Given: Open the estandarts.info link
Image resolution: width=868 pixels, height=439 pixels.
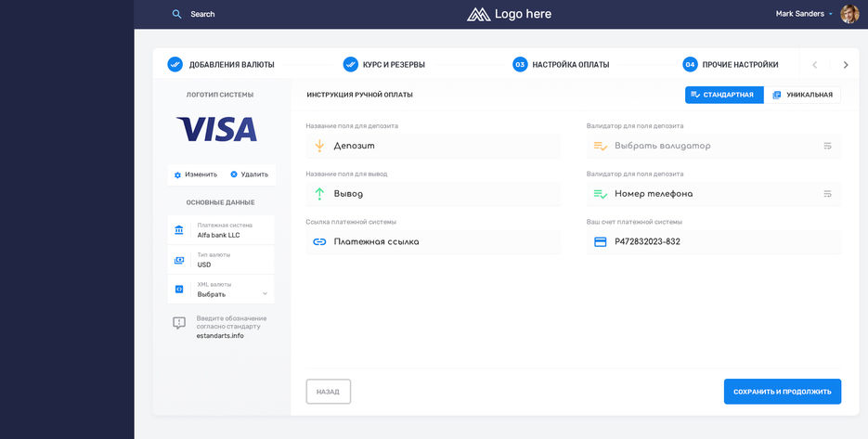Looking at the screenshot, I should click(x=220, y=335).
